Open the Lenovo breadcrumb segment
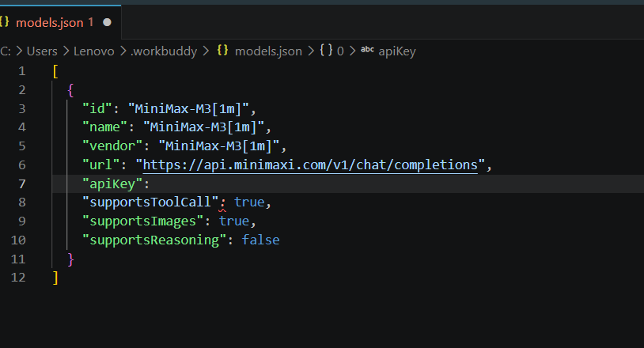 tap(93, 51)
